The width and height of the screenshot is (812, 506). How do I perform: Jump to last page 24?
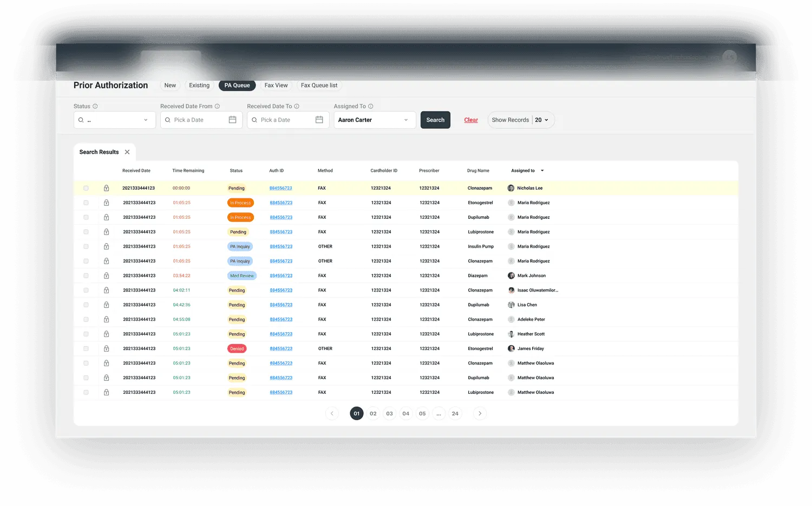455,413
